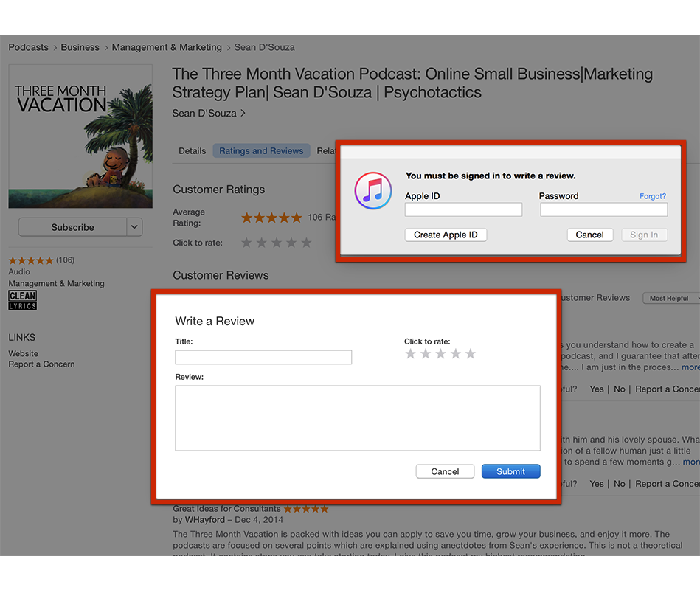
Task: Click Management & Marketing category under artwork
Action: 56,283
